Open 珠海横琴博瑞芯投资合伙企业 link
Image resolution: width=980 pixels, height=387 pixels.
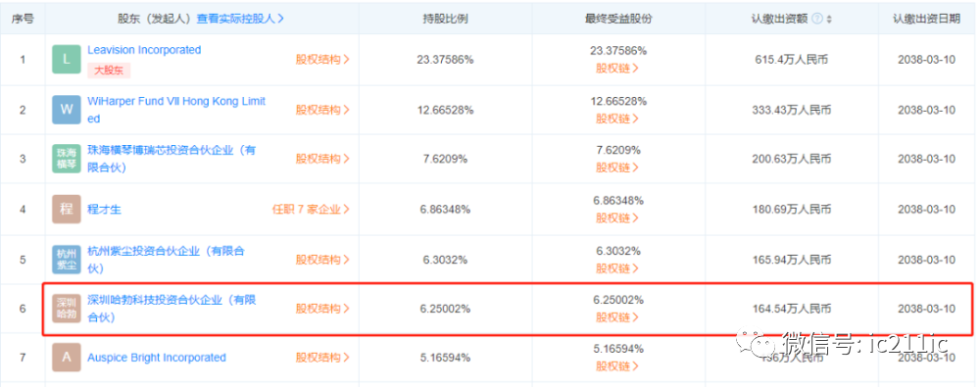click(x=171, y=159)
